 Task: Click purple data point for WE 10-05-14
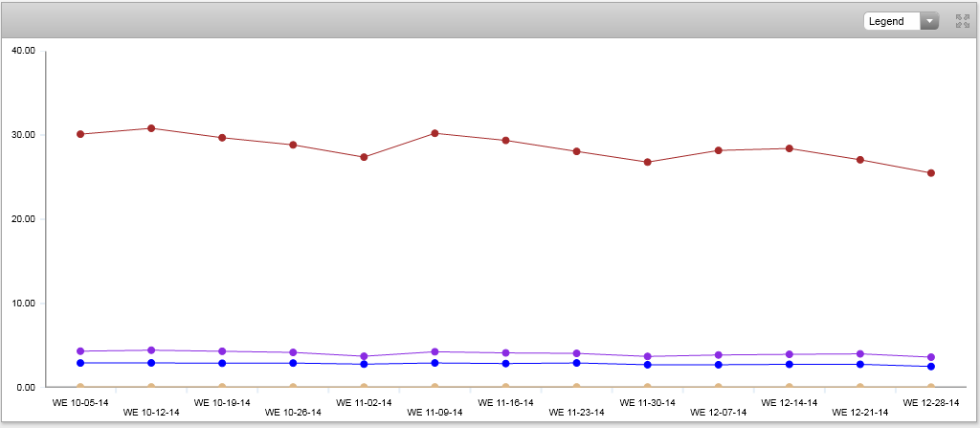click(x=80, y=351)
